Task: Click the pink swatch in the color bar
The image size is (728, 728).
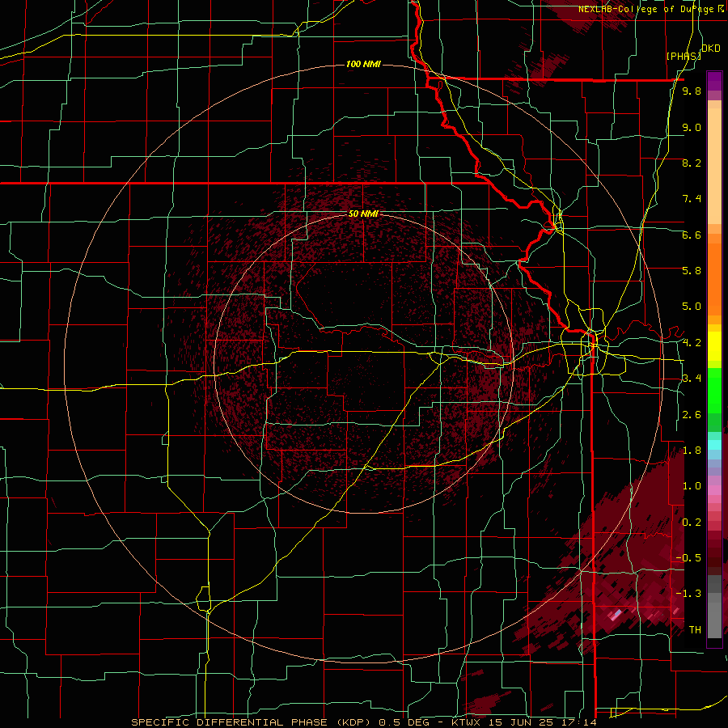Action: click(x=714, y=490)
